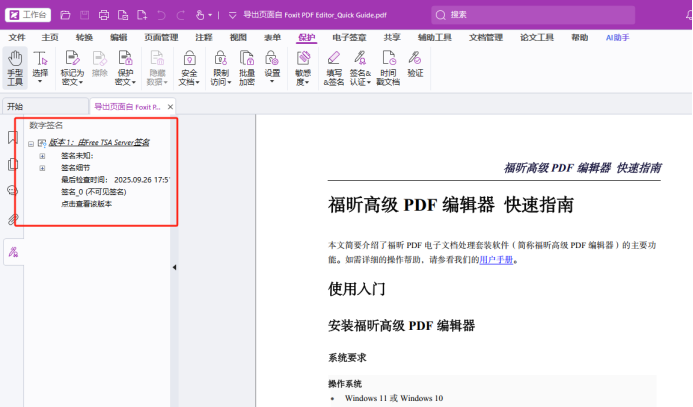Select the 手型工具 hand tool

click(x=15, y=67)
